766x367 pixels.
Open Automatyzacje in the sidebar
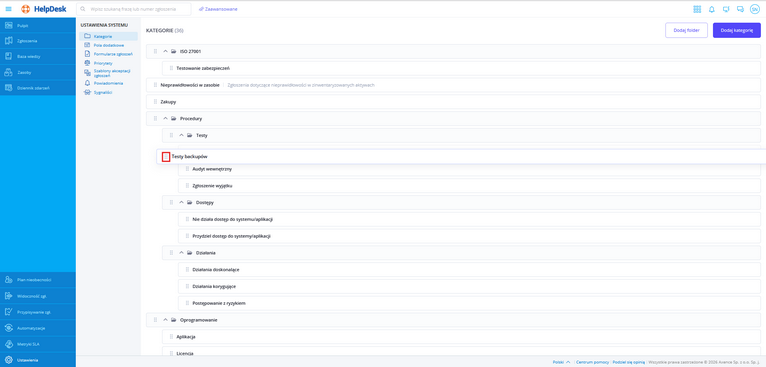(x=38, y=328)
